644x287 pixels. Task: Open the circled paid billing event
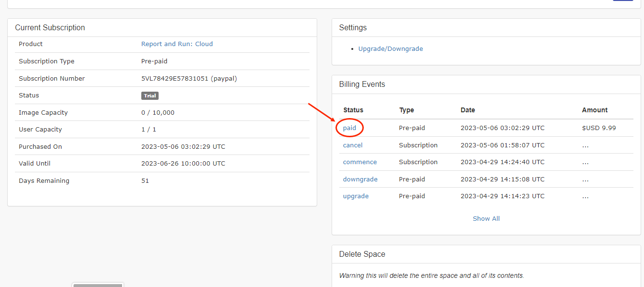coord(349,128)
